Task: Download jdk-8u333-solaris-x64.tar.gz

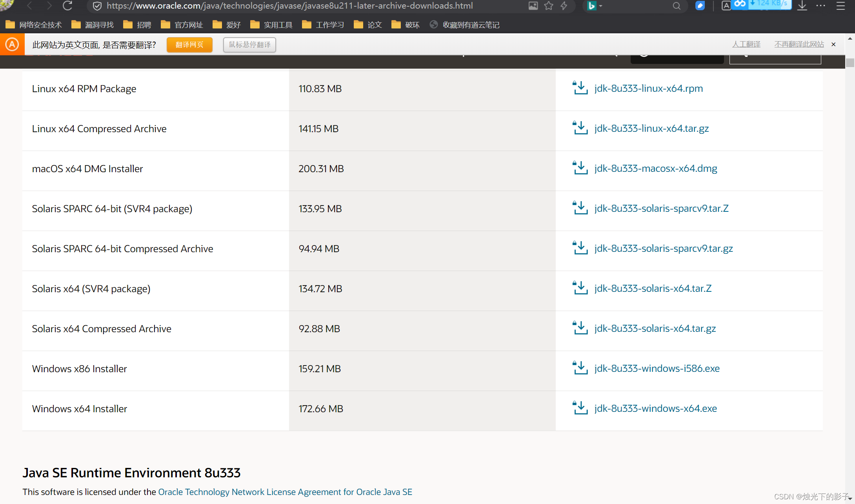Action: point(655,329)
